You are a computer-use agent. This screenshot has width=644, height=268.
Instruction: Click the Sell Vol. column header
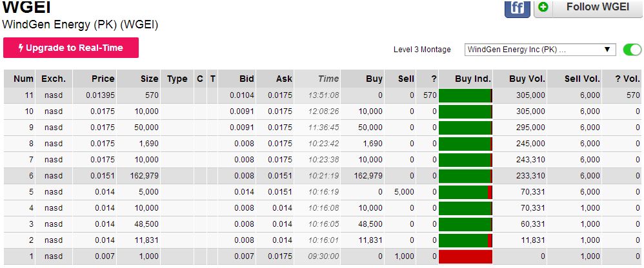(x=574, y=79)
